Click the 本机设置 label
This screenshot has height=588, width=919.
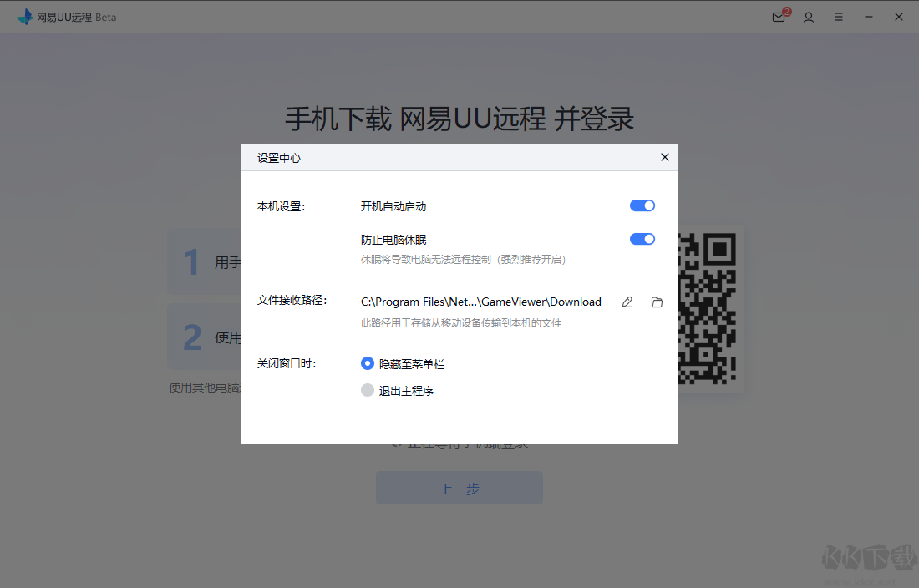click(x=282, y=206)
